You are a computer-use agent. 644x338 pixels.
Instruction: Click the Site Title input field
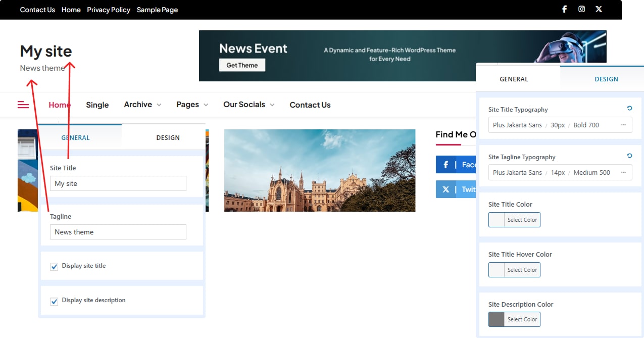tap(118, 183)
